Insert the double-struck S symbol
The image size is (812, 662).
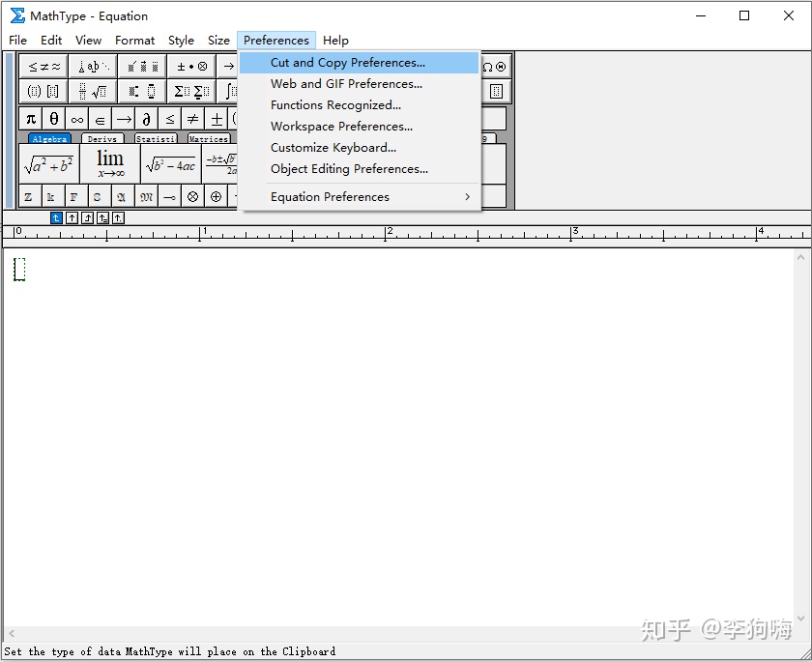[98, 197]
